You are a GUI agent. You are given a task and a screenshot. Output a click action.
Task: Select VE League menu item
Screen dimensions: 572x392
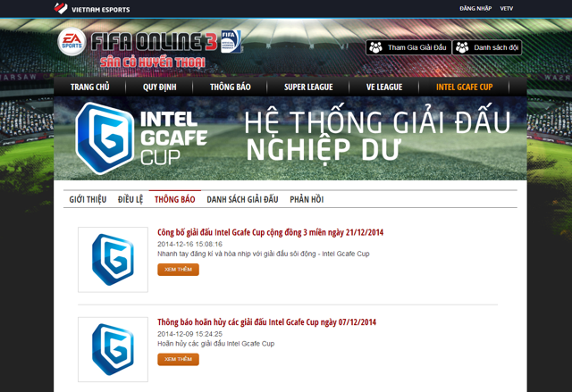(384, 88)
